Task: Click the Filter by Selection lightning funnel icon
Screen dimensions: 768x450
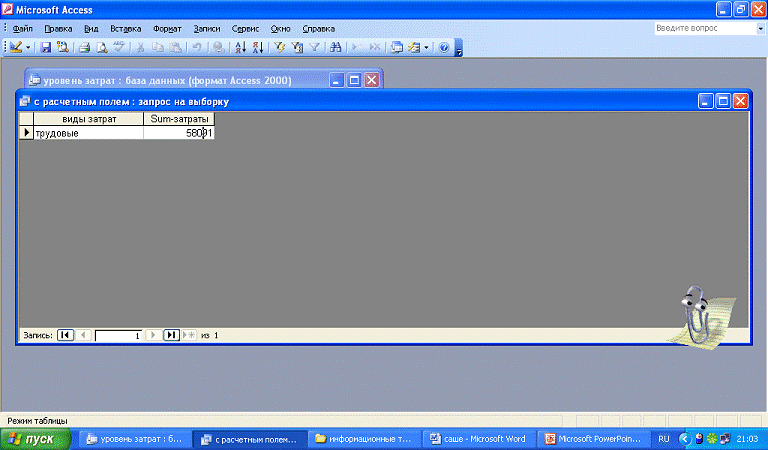Action: (280, 47)
